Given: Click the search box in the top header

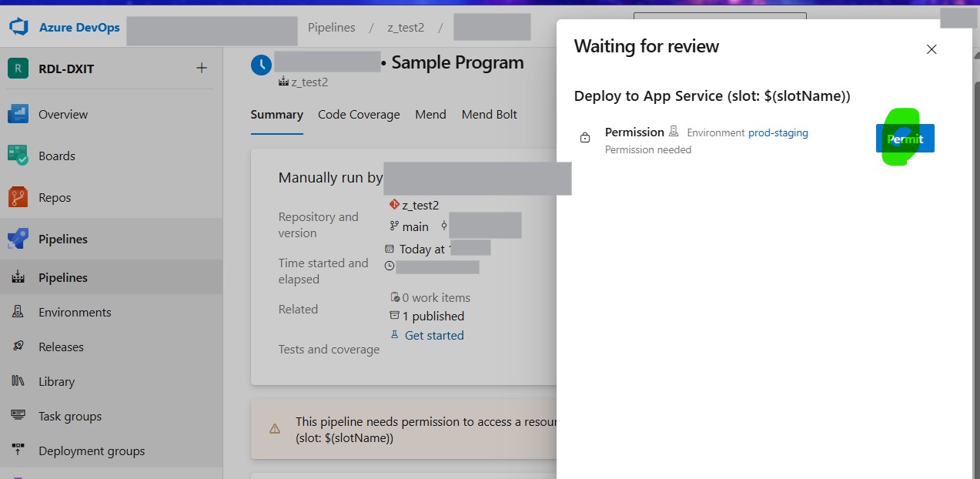Looking at the screenshot, I should (x=720, y=15).
